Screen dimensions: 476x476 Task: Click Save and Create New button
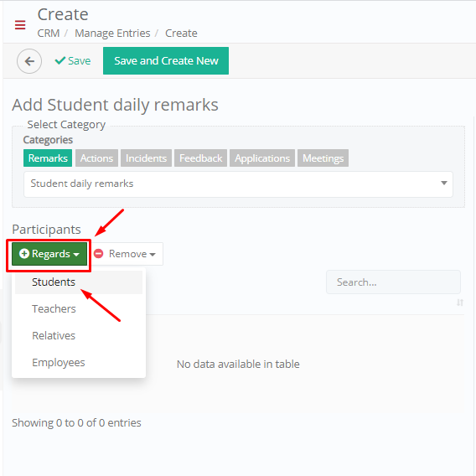166,60
